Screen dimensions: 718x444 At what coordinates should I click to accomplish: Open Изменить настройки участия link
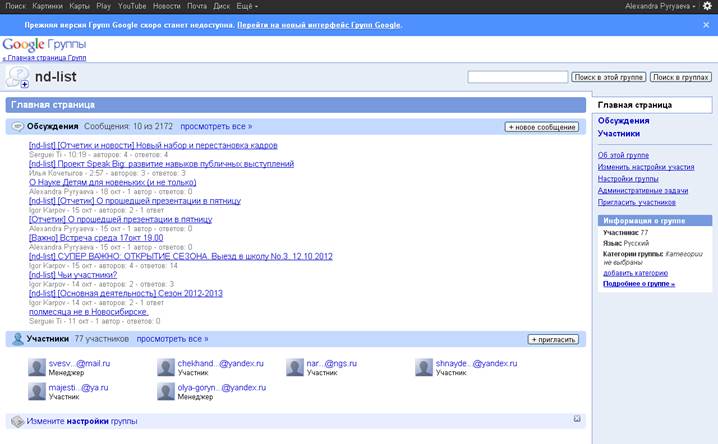[x=646, y=167]
